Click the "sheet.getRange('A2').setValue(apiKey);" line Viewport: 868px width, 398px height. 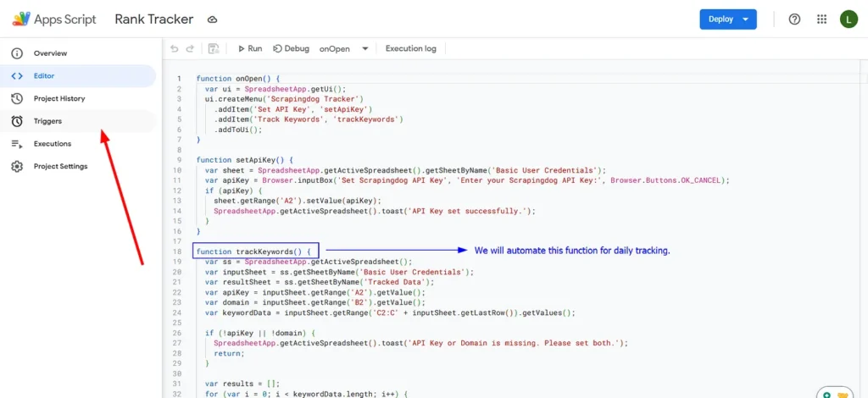[x=298, y=201]
